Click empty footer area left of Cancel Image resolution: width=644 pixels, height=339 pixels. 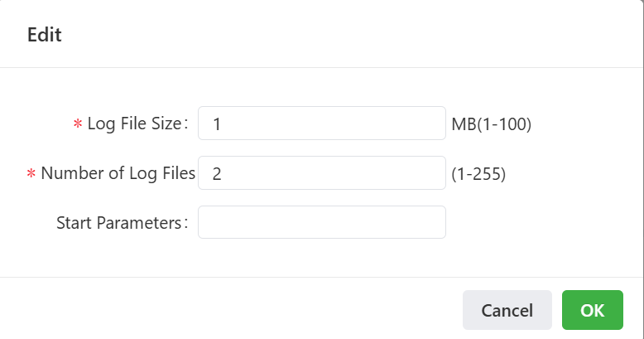(232, 311)
